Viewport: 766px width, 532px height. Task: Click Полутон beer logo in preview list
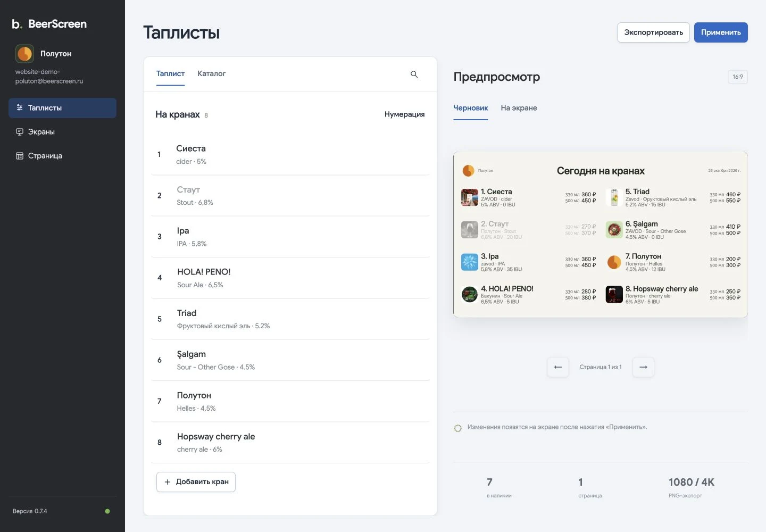[614, 262]
